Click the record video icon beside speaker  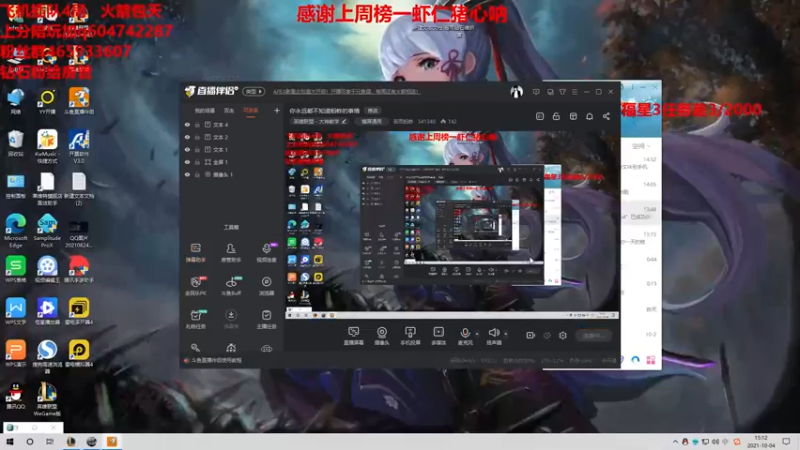[531, 335]
